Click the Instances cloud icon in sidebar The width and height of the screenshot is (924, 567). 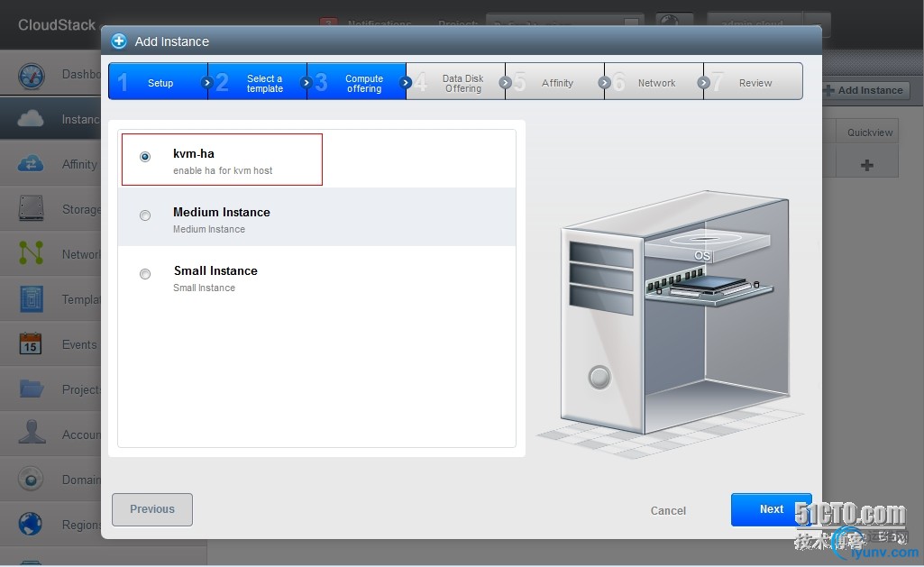31,119
